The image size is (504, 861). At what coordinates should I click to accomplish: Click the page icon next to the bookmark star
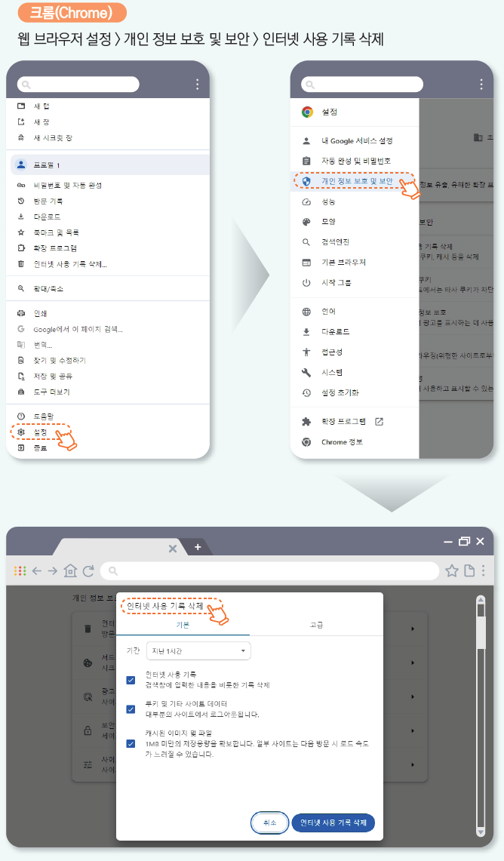coord(469,571)
